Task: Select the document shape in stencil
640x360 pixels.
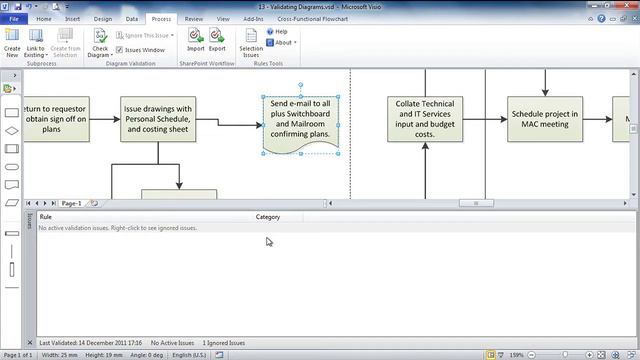Action: coord(12,185)
